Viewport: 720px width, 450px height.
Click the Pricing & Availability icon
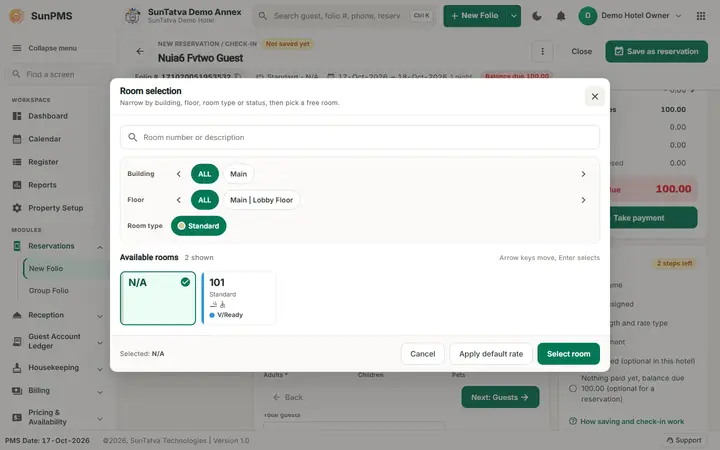(x=17, y=417)
